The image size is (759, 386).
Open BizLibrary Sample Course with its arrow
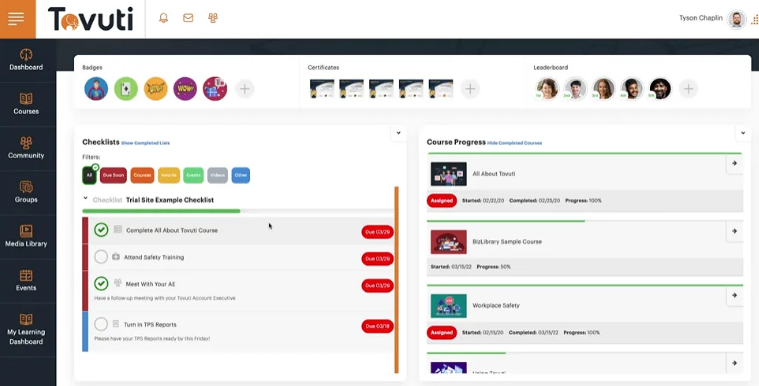tap(734, 232)
